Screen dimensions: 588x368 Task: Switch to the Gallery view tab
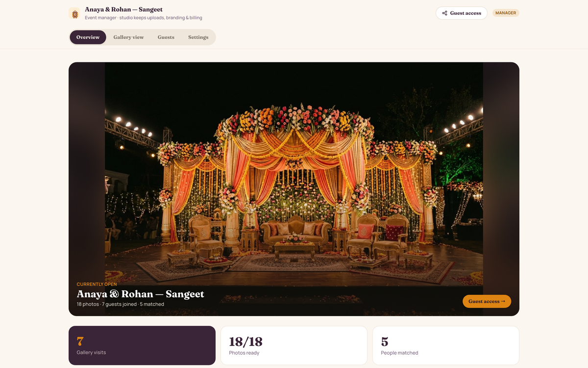pyautogui.click(x=128, y=37)
